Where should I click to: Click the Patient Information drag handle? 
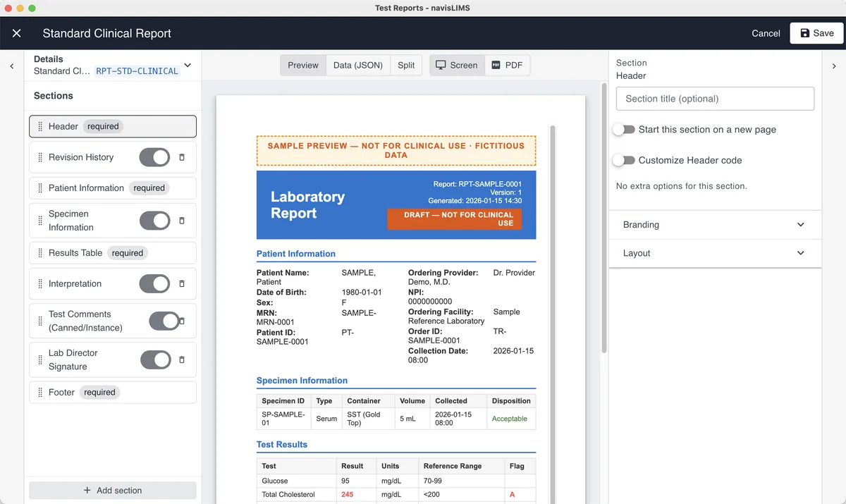coord(40,188)
